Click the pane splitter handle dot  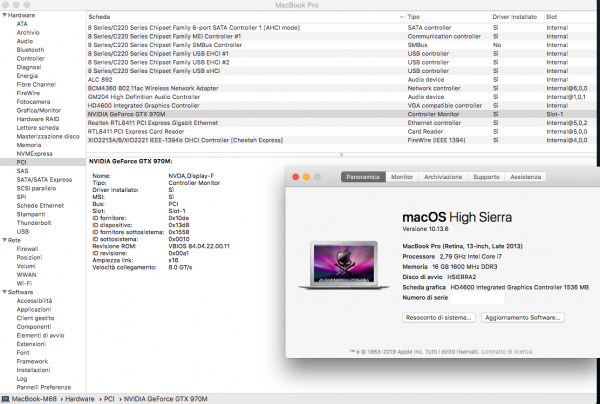pos(341,155)
